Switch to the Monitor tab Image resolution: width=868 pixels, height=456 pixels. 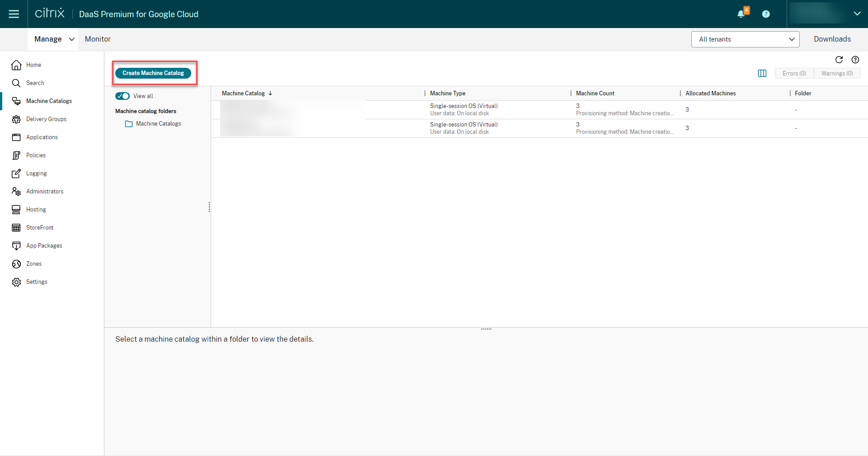[x=98, y=39]
